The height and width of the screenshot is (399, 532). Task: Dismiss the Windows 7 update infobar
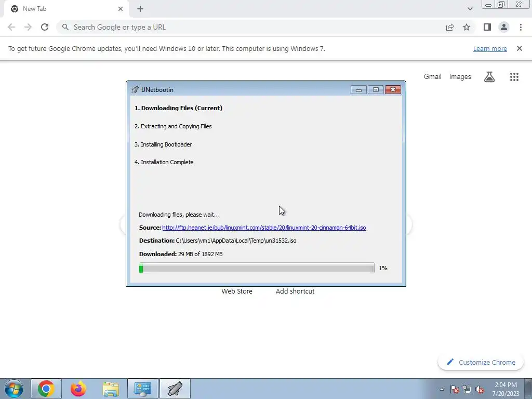click(520, 48)
